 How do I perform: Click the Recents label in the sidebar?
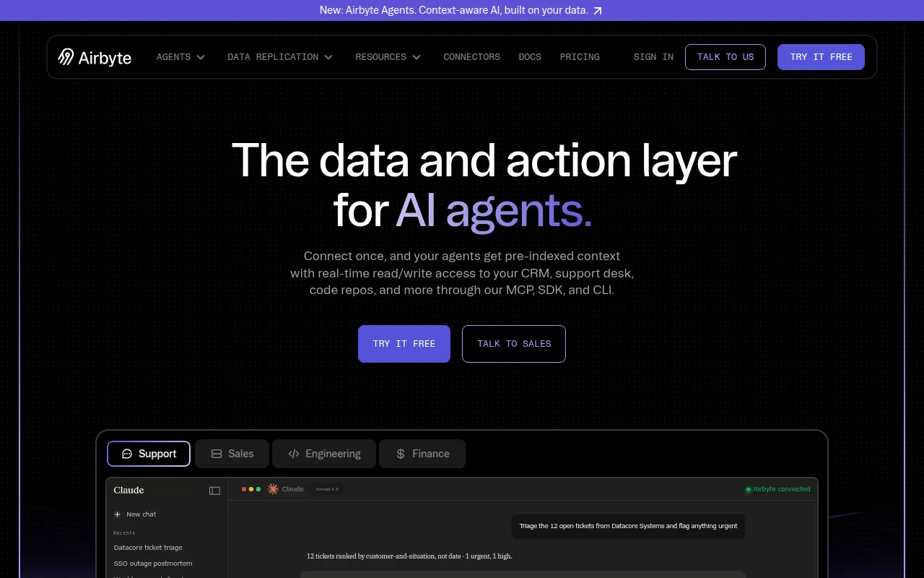point(124,533)
